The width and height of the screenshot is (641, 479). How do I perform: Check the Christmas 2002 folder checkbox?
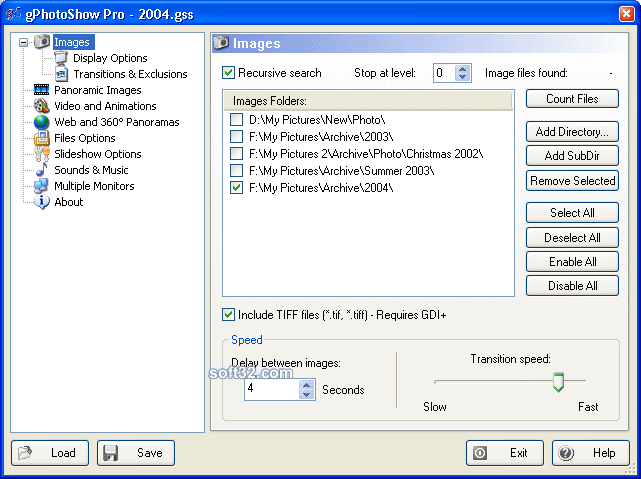coord(236,154)
